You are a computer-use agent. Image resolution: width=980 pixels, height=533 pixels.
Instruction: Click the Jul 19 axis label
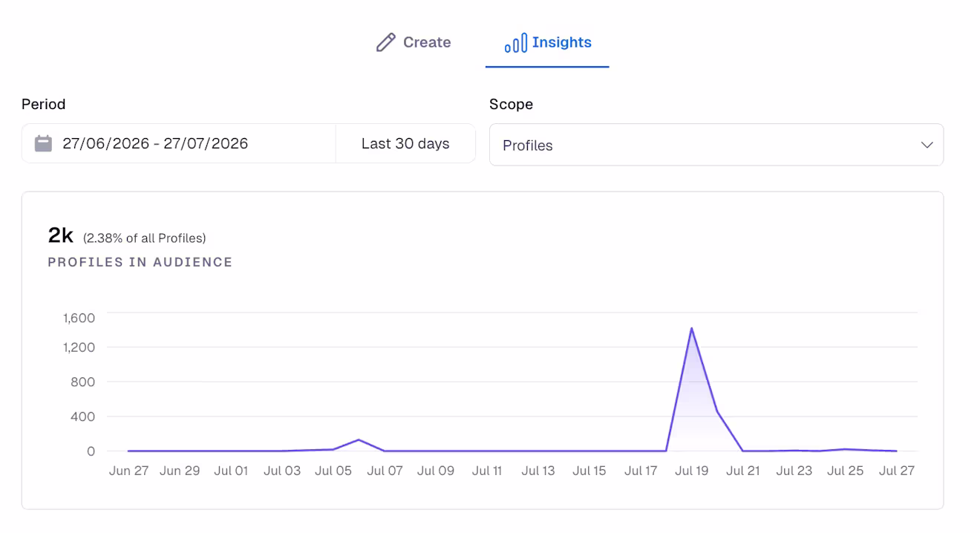pyautogui.click(x=692, y=471)
